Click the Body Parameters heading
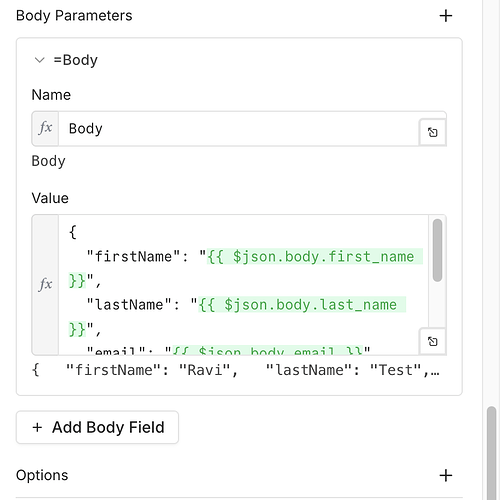The width and height of the screenshot is (500, 500). (74, 16)
